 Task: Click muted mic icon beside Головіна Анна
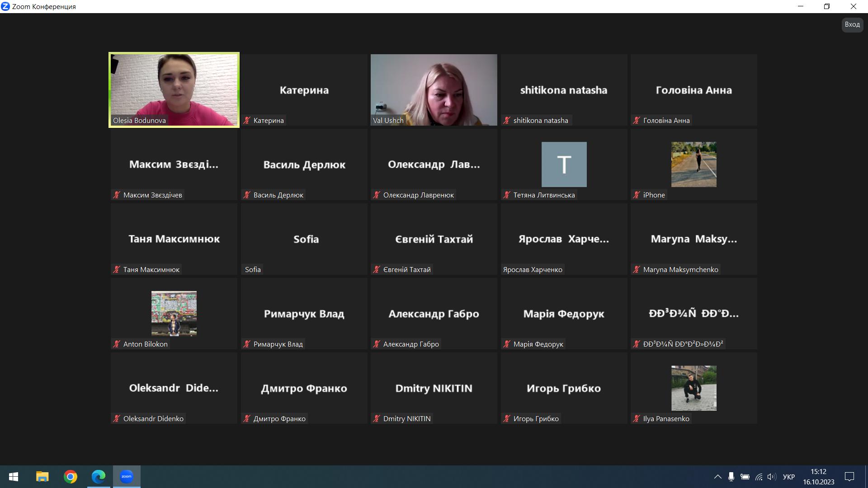click(637, 120)
